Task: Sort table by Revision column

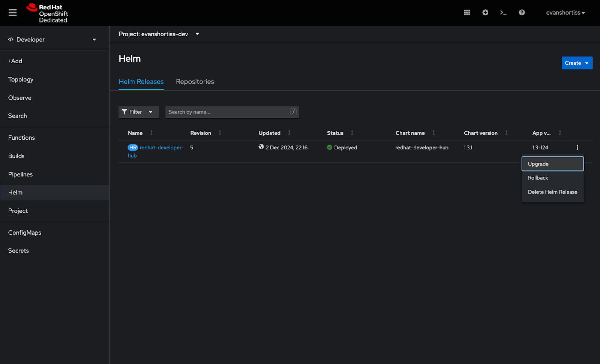Action: click(x=206, y=133)
